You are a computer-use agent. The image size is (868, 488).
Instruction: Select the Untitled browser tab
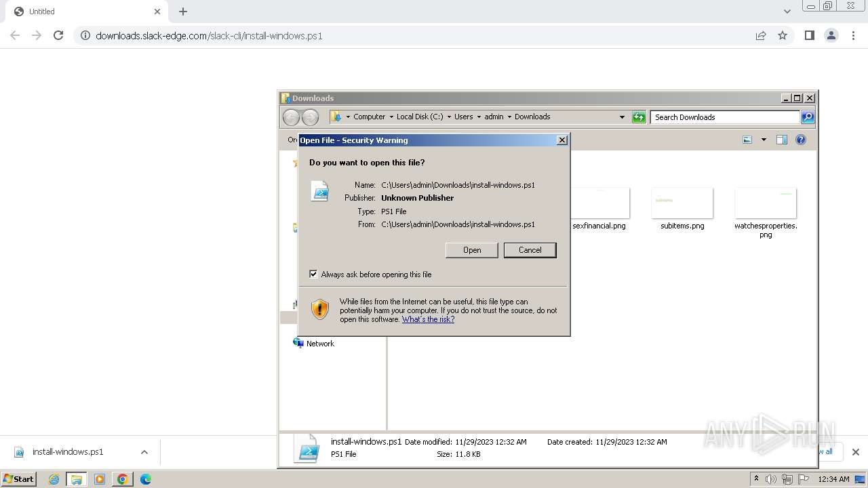coord(87,12)
